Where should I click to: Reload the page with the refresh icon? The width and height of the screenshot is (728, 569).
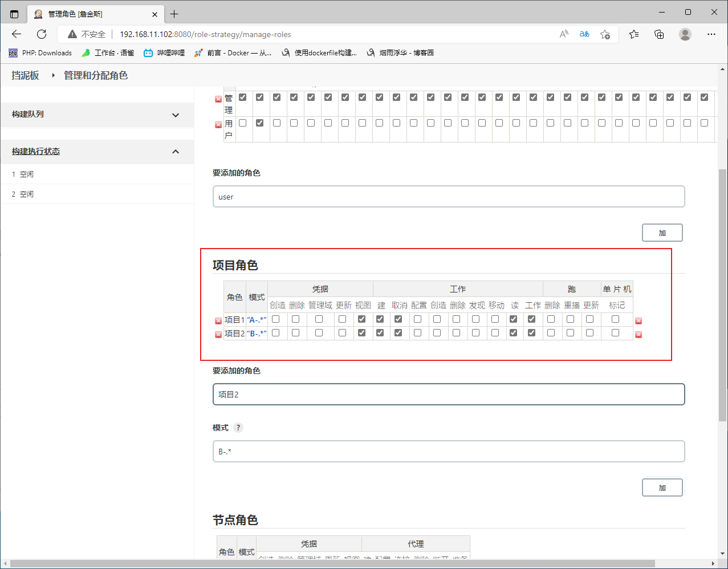[42, 34]
